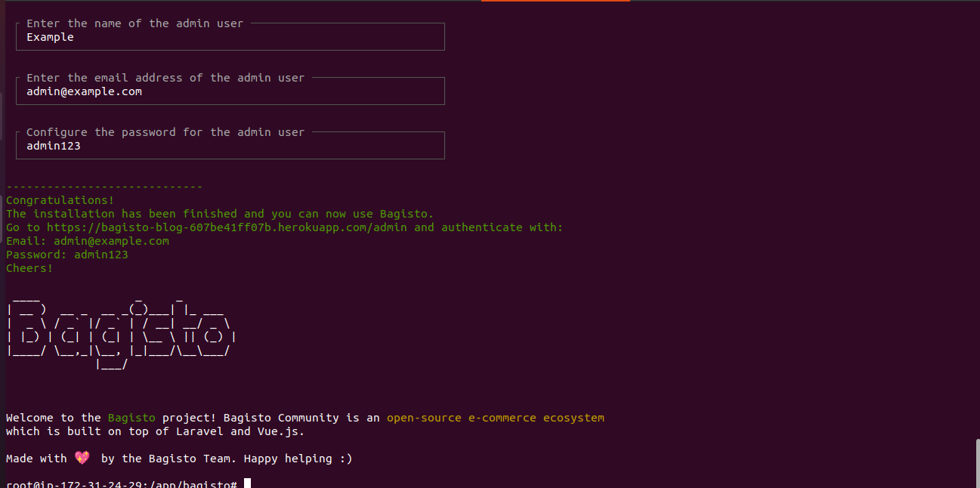The image size is (980, 488).
Task: Click the 'Cheers!' line
Action: point(29,268)
